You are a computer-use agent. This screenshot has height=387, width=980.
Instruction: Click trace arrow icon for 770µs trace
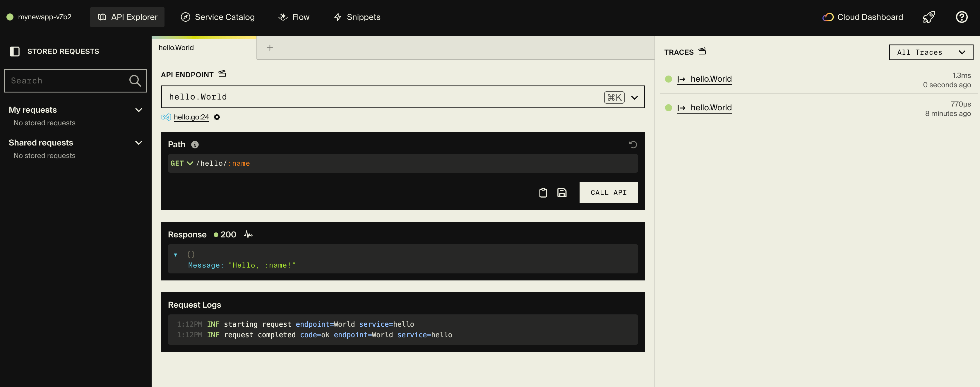681,108
